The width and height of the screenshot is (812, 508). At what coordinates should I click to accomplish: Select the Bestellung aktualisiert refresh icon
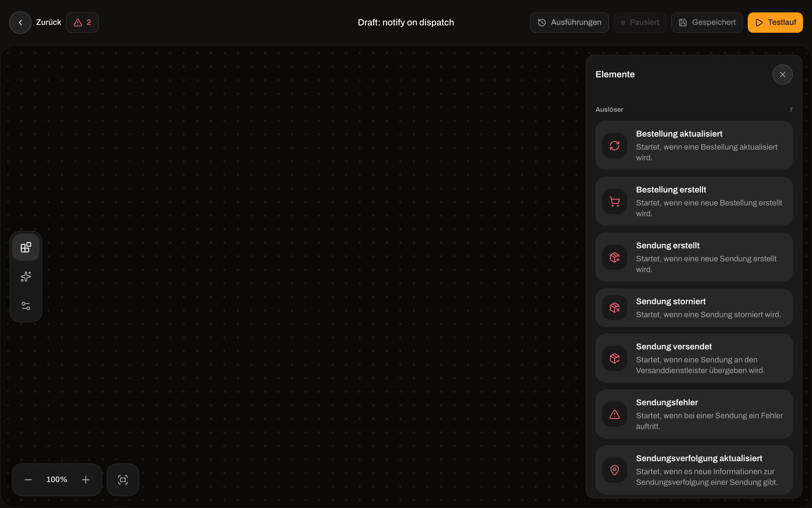click(x=614, y=145)
